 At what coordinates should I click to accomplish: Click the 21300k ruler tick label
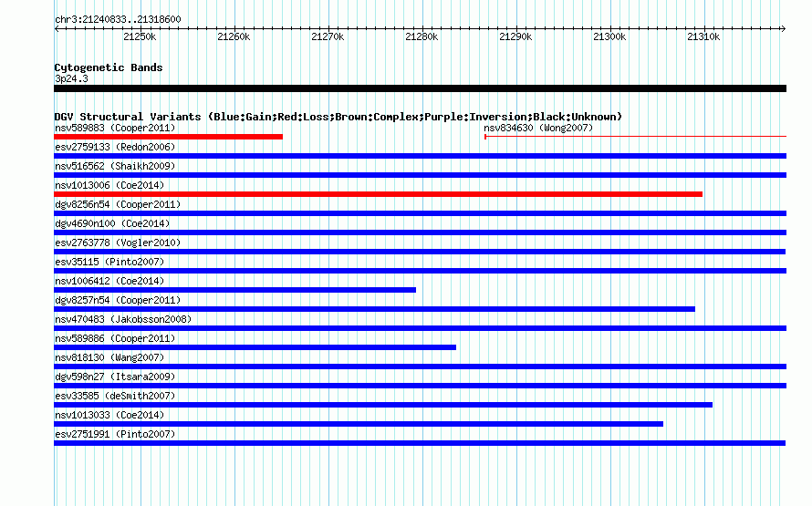pos(609,36)
